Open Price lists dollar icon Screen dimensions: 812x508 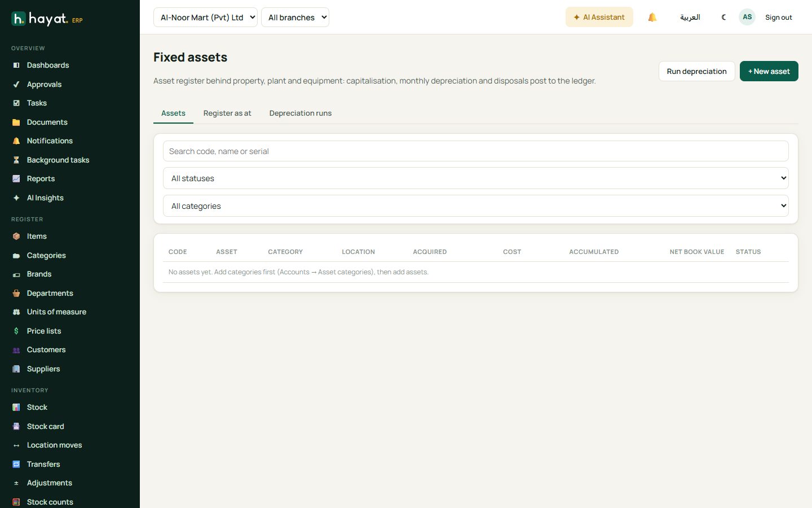(x=16, y=331)
